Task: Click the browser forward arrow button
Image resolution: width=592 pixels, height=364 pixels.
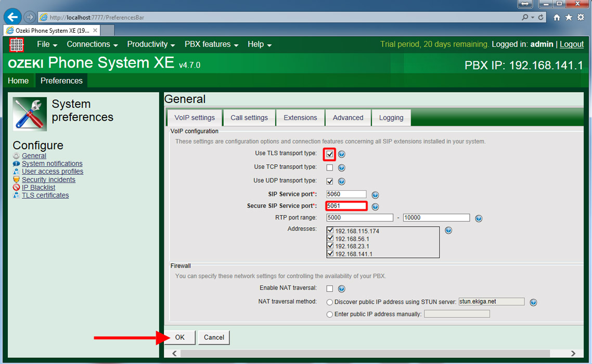Action: 30,17
